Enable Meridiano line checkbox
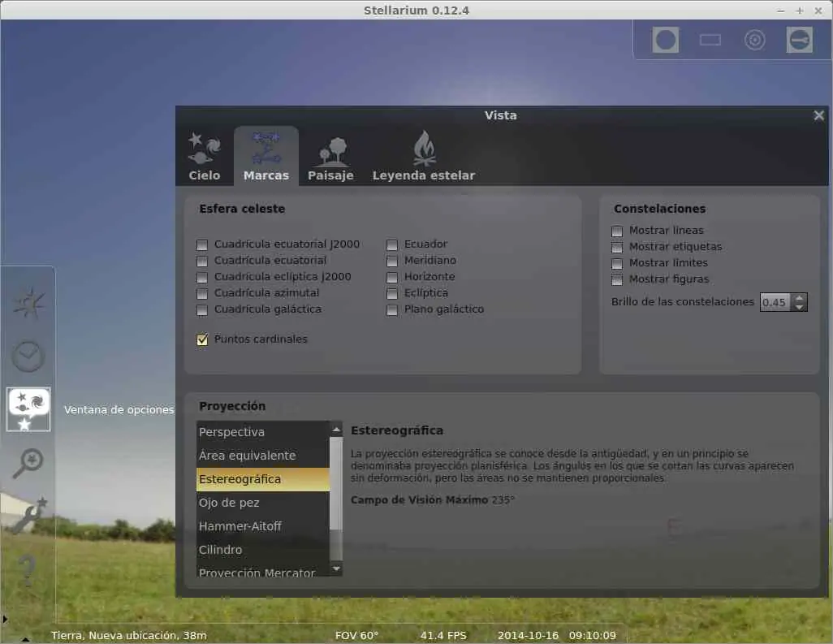The image size is (833, 644). point(392,261)
